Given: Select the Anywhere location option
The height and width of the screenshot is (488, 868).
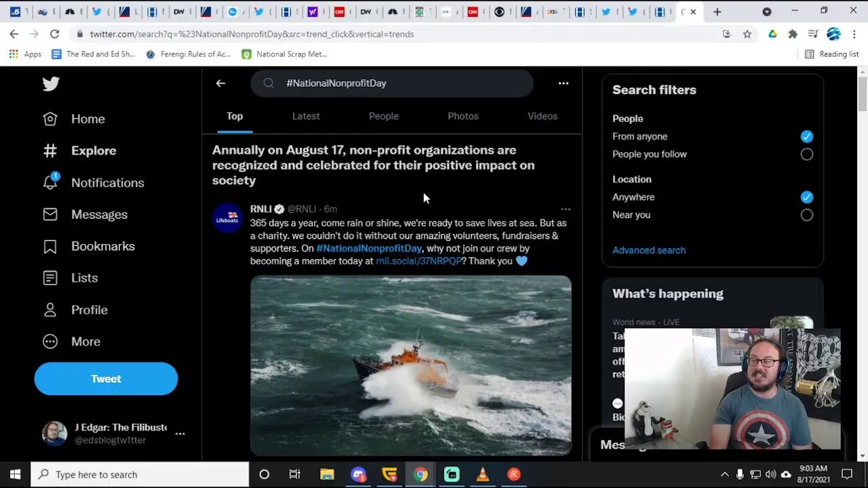Looking at the screenshot, I should click(x=806, y=197).
